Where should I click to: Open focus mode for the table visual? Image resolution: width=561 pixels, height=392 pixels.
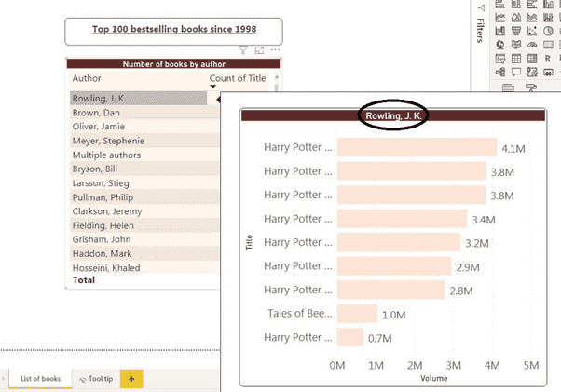(259, 50)
